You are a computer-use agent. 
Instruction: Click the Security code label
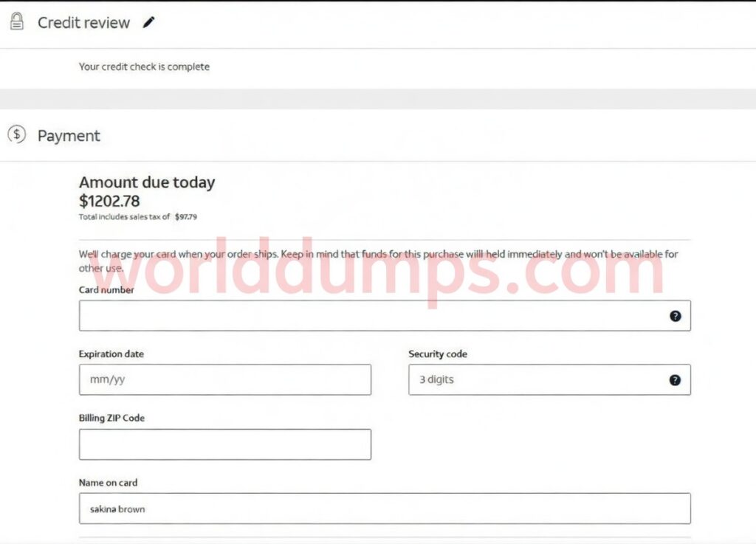point(438,354)
